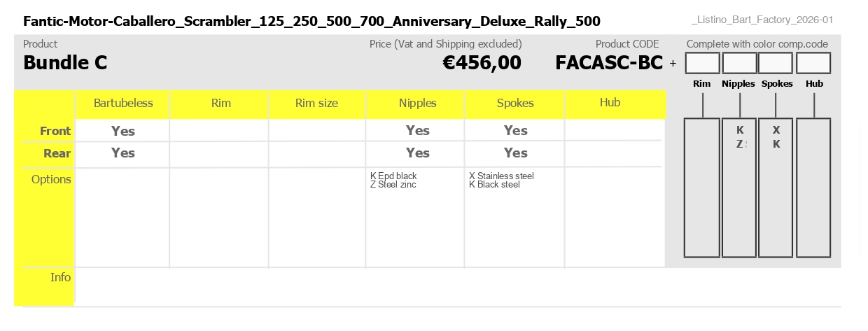
Task: Choose the X Stainless steel spokes option
Action: (501, 176)
